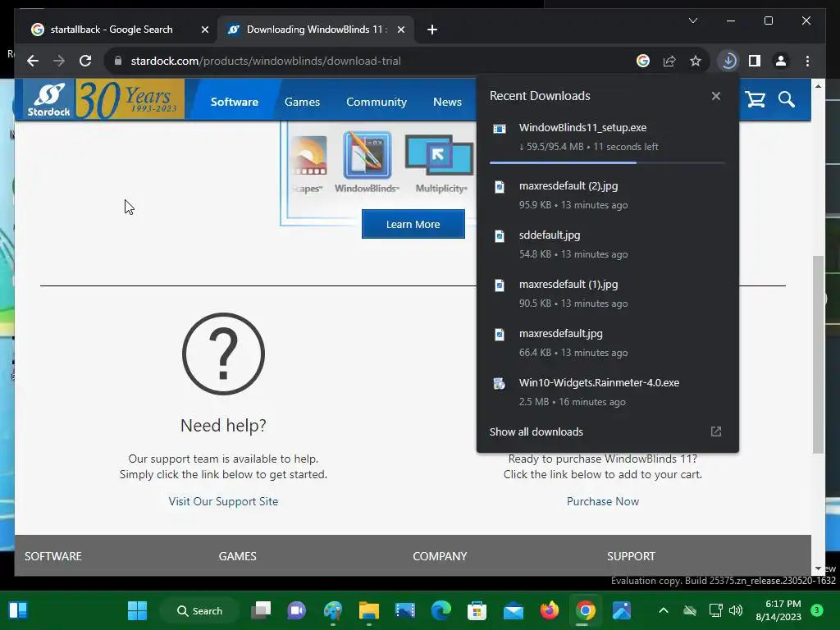Open the Widgets panel on taskbar

[18, 610]
